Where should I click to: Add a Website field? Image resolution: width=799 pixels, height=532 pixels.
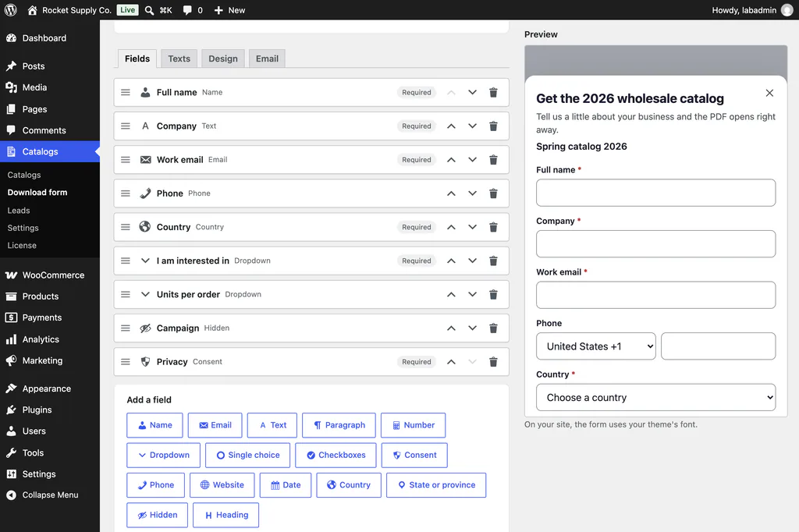click(x=222, y=485)
